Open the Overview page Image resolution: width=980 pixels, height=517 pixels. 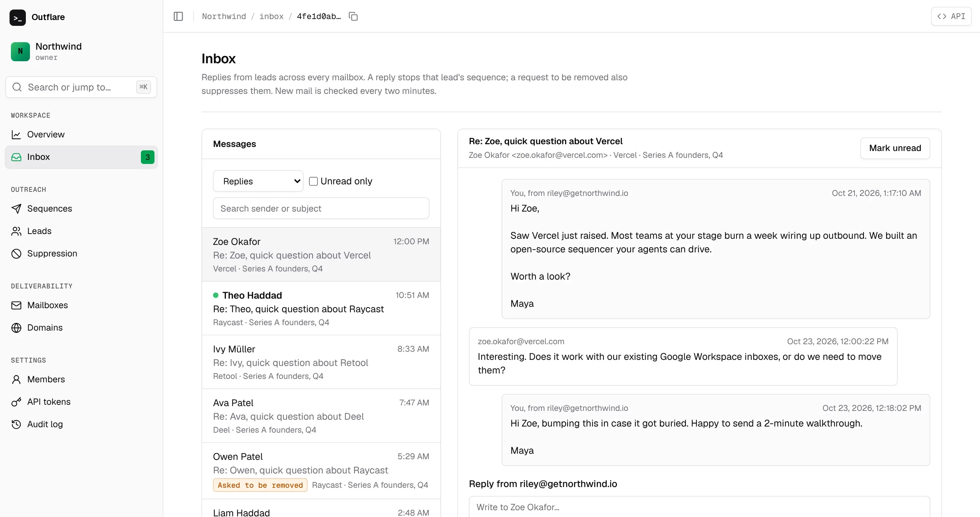point(81,135)
